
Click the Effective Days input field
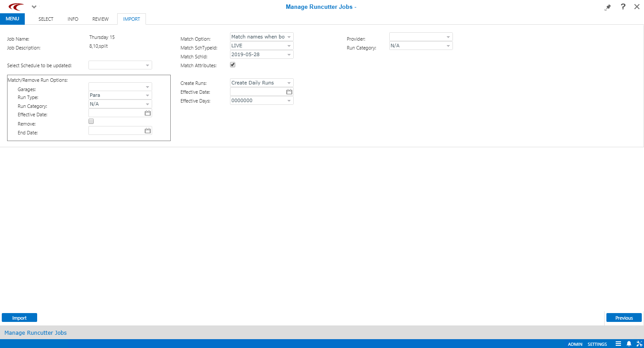tap(259, 100)
